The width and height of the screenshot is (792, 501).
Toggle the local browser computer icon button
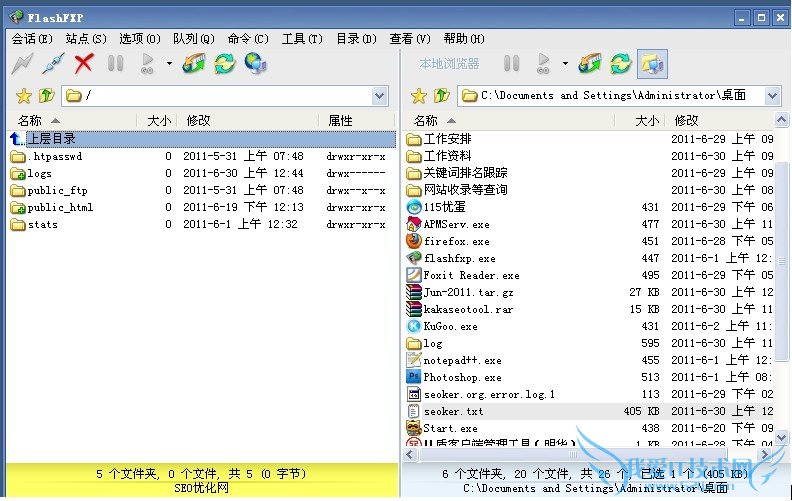(x=653, y=64)
